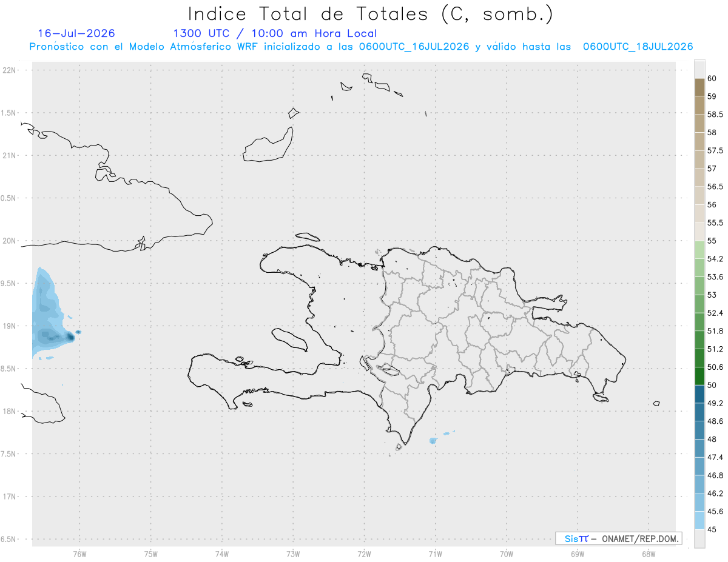Click the dark green swatch between 50 and 50.6
Screen dimensions: 728x562
pos(699,376)
